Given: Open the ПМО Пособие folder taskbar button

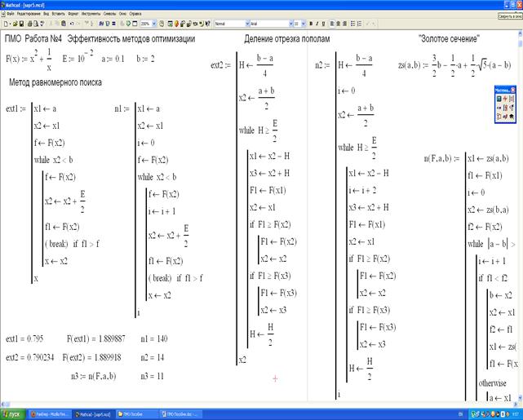Looking at the screenshot, I should (x=137, y=414).
